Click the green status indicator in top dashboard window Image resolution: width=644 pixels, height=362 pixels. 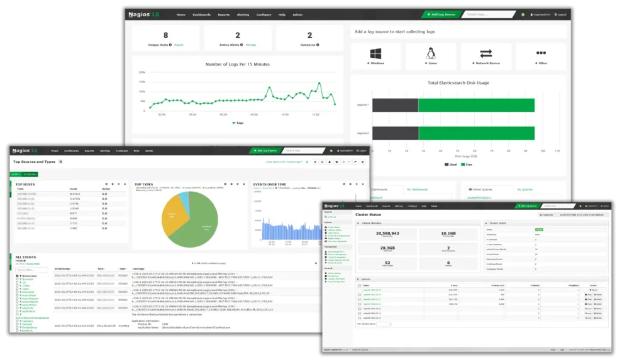click(x=523, y=14)
